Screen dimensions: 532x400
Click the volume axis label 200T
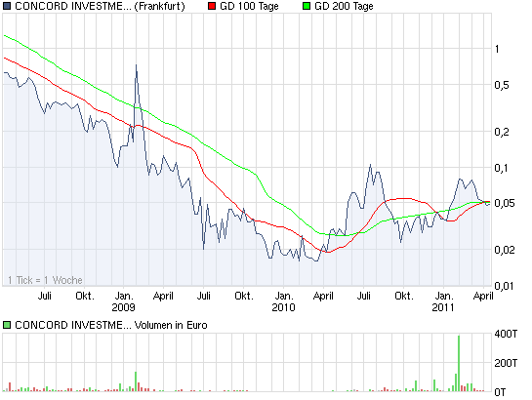tap(506, 363)
